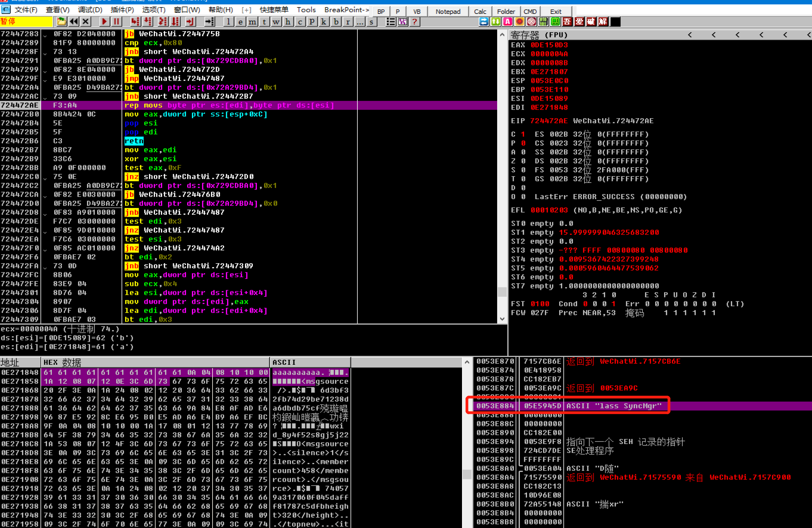Click disassembly scrollbar down arrow
The height and width of the screenshot is (528, 812).
502,319
